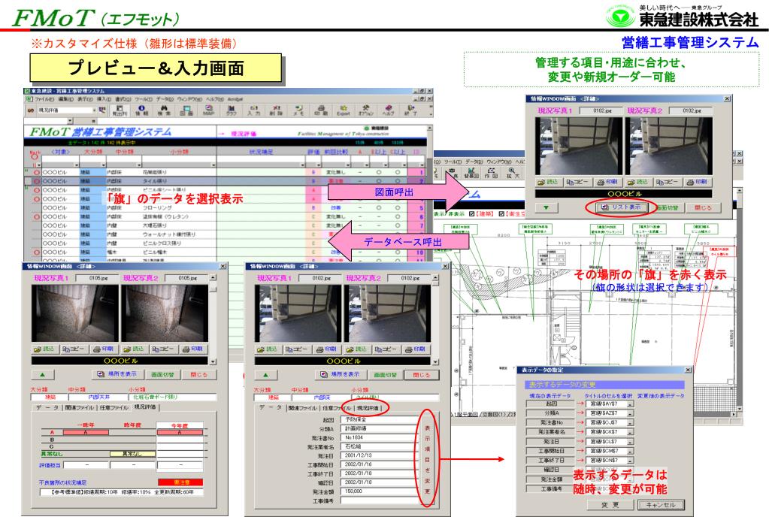Open the 大分類 column filter dropdown
The height and width of the screenshot is (532, 769).
[104, 165]
